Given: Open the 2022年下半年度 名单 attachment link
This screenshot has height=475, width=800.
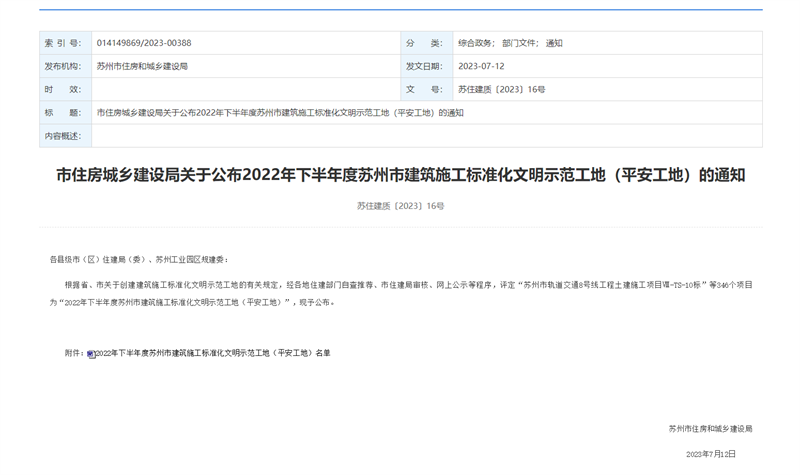Looking at the screenshot, I should [212, 353].
